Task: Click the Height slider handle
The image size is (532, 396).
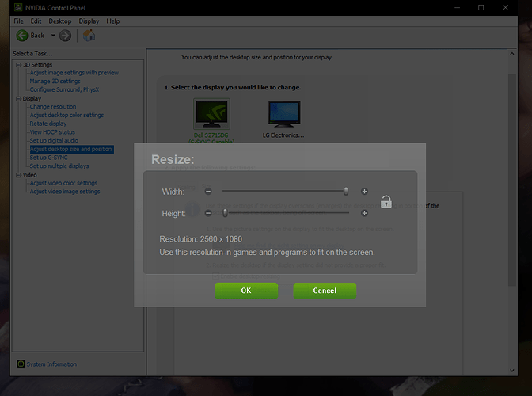Action: pyautogui.click(x=225, y=213)
